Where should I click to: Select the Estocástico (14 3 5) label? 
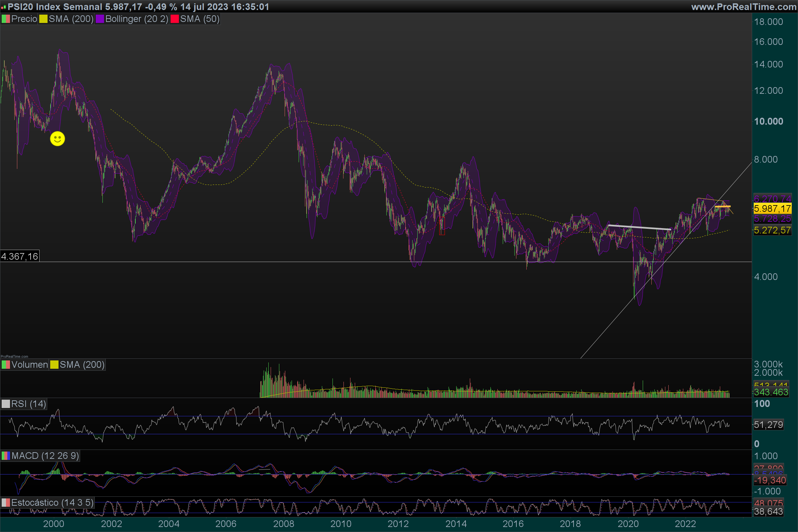52,502
